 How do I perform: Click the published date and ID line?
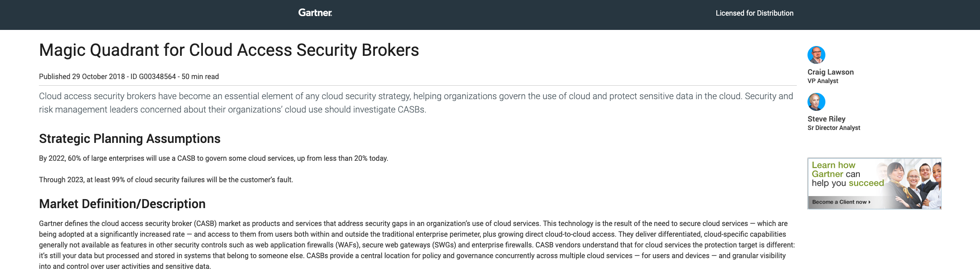129,76
